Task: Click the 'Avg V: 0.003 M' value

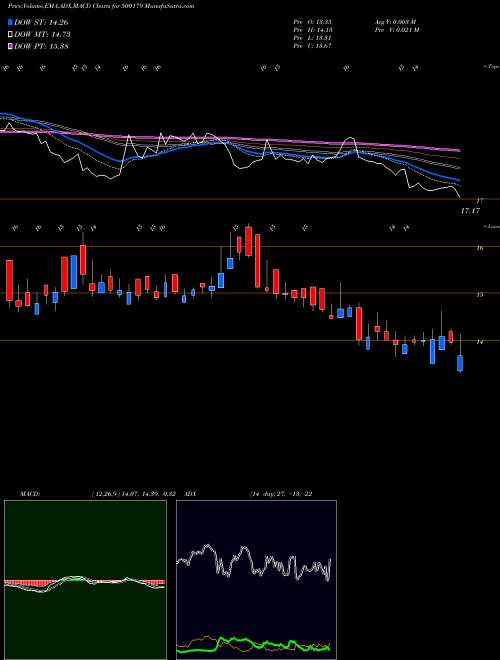Action: tap(395, 22)
